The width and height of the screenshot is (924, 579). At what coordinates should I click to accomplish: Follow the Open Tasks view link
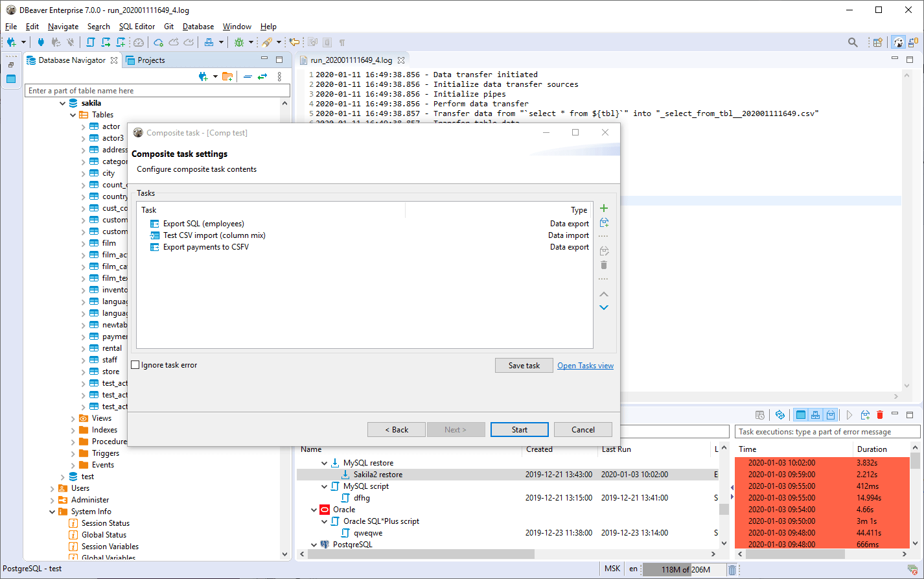[x=585, y=366]
